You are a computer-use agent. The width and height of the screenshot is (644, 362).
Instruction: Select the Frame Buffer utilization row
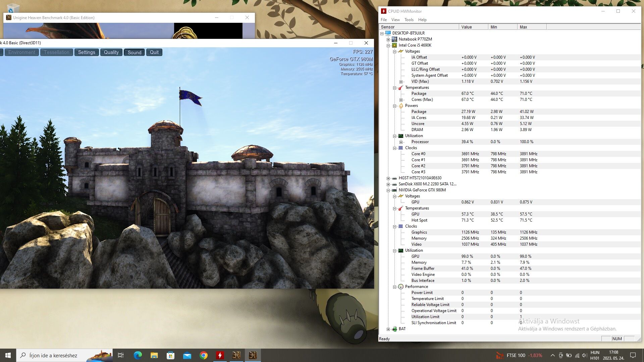[509, 268]
